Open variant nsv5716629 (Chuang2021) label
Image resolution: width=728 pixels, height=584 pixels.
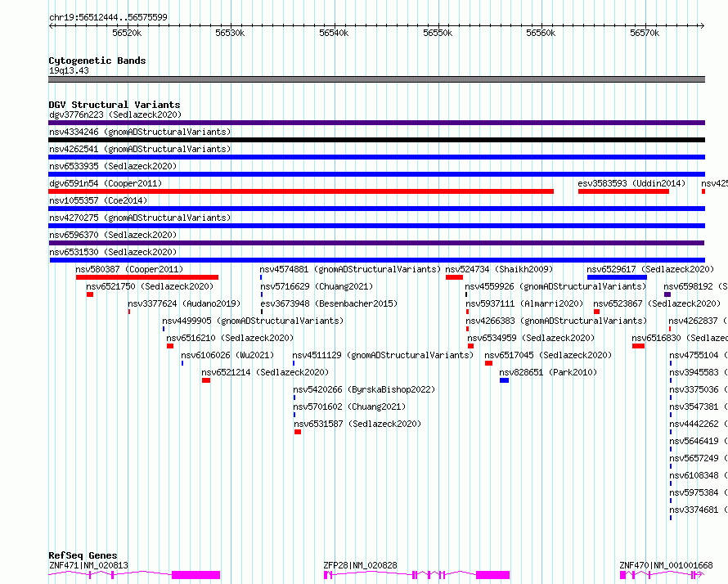[317, 286]
